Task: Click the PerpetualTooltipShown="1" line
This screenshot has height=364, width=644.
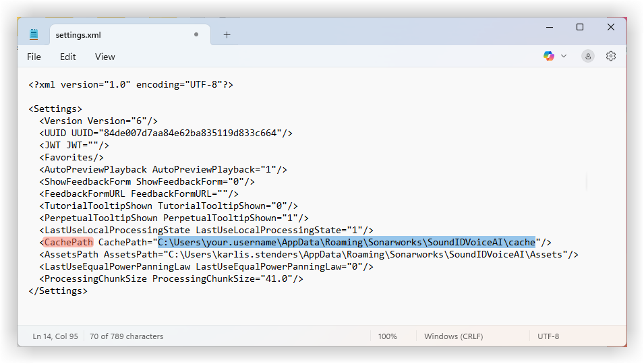Action: pos(174,218)
